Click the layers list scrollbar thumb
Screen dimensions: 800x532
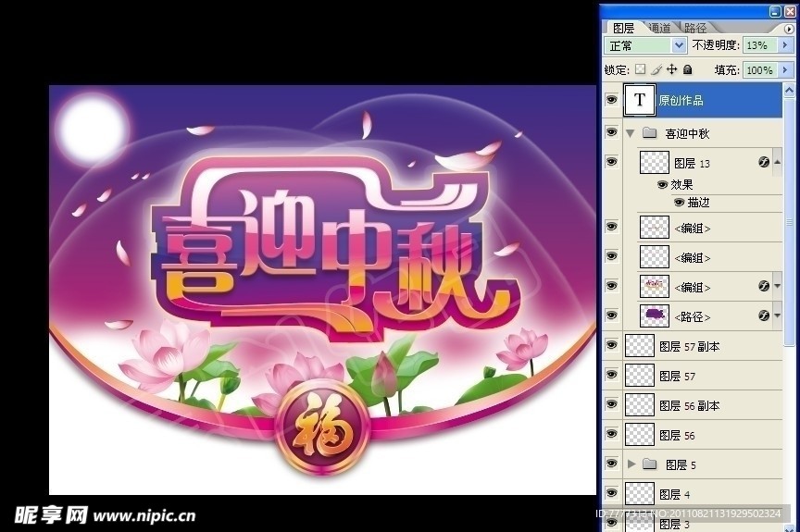pos(789,223)
